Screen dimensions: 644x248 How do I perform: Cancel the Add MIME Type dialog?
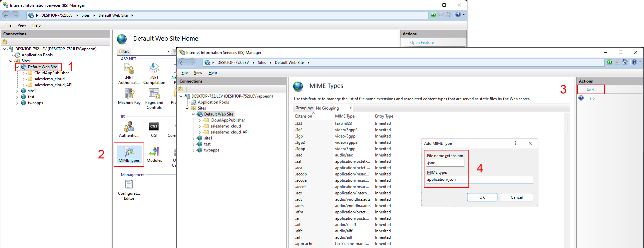point(516,197)
